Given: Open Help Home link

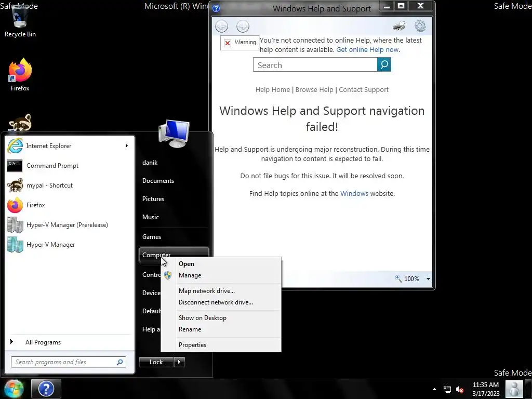Looking at the screenshot, I should pos(272,89).
